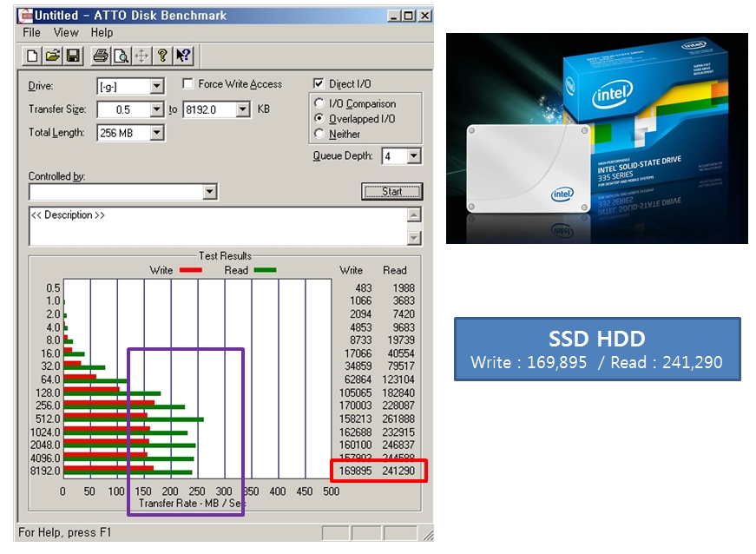Click the write value "4853"

click(x=361, y=327)
